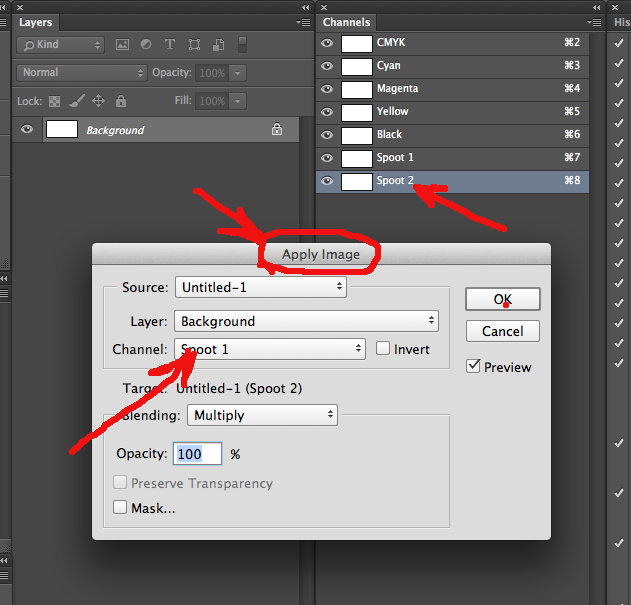Click the Apply Image Opacity field

click(x=197, y=454)
